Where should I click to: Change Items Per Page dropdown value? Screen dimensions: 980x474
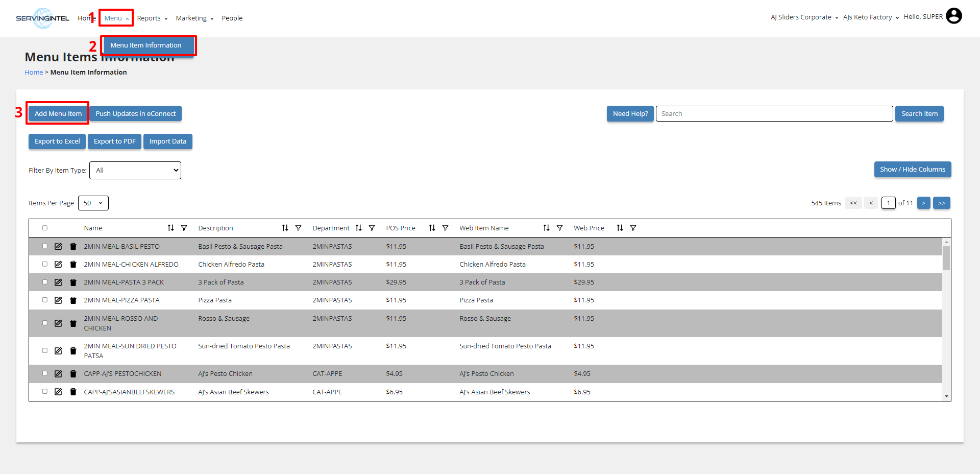pos(93,203)
